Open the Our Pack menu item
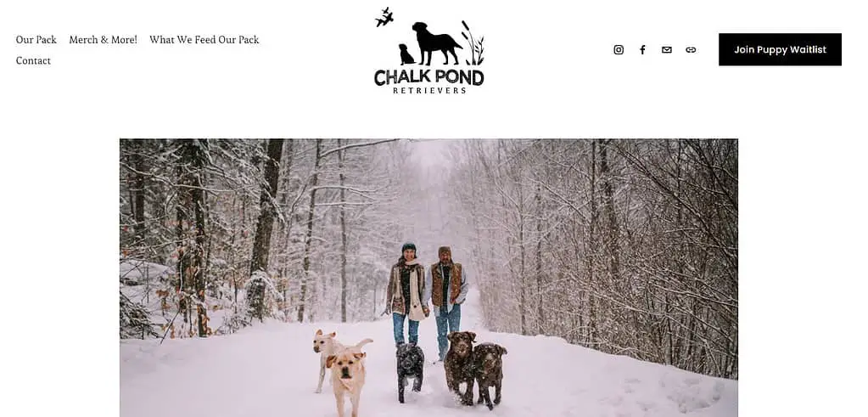868x417 pixels. 36,40
